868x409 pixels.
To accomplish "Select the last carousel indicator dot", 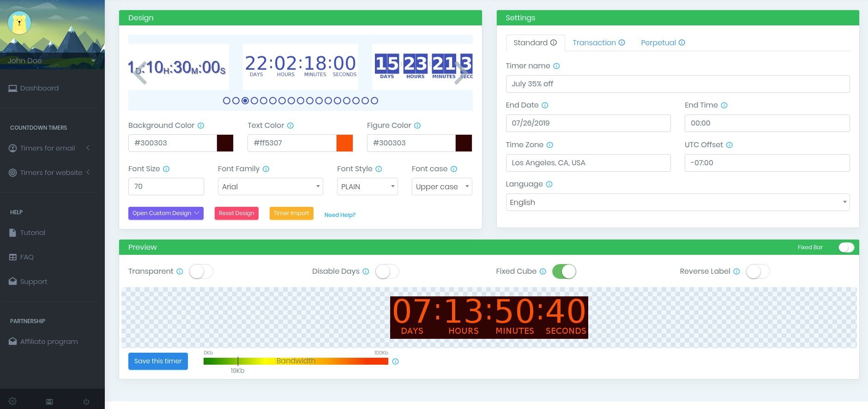I will (x=374, y=101).
